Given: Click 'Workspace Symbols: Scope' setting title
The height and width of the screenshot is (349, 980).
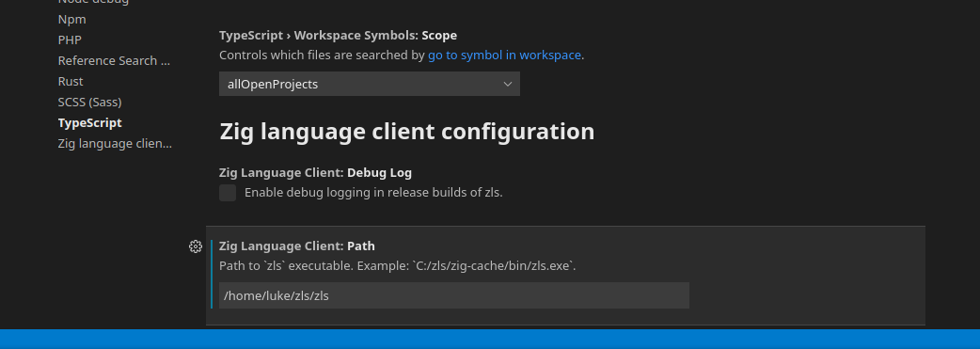Looking at the screenshot, I should pyautogui.click(x=339, y=36).
